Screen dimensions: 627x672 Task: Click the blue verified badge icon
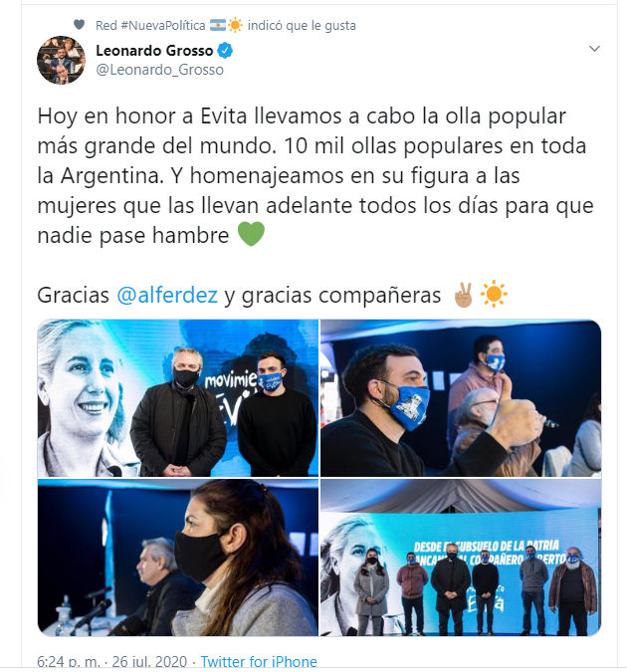tap(225, 51)
